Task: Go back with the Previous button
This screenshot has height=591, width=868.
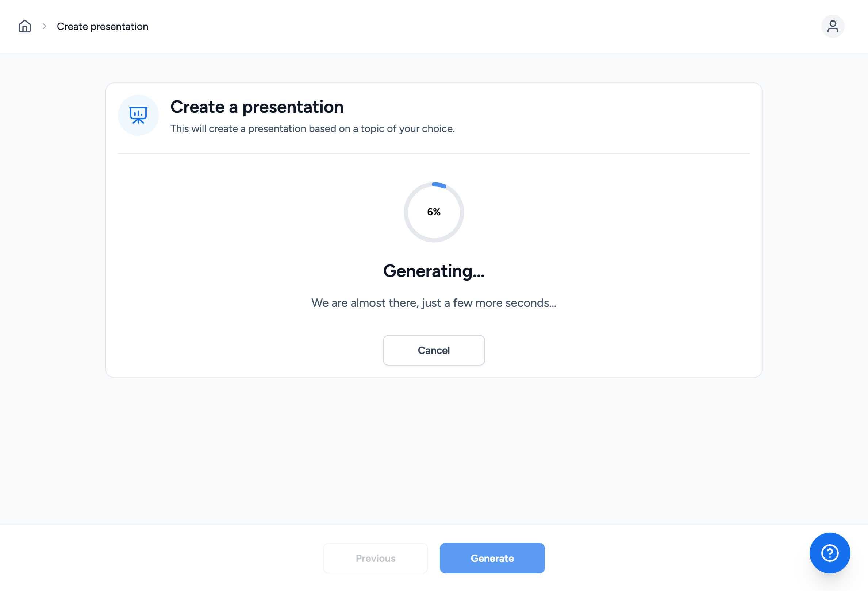Action: coord(375,558)
